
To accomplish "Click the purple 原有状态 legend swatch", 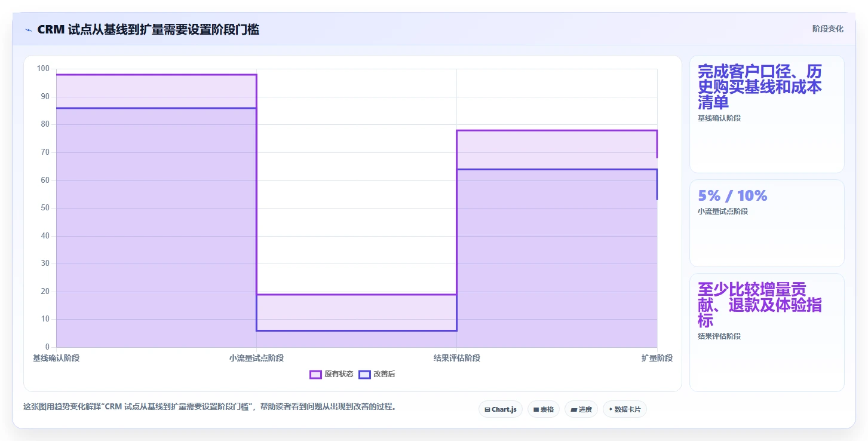I will 315,375.
